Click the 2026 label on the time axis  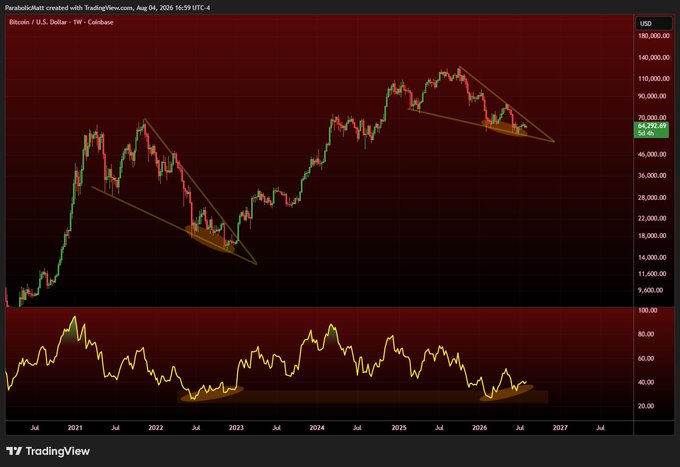(480, 428)
